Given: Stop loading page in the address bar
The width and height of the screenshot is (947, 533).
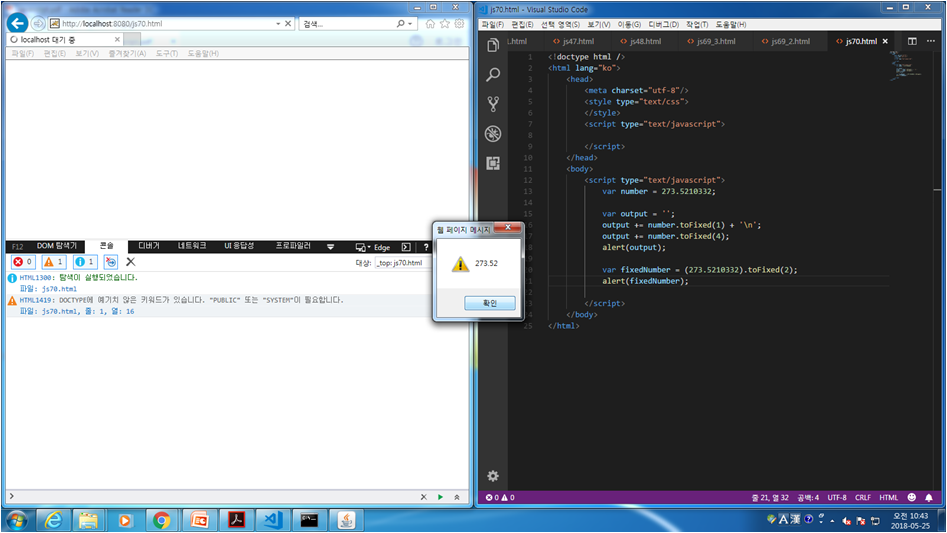Looking at the screenshot, I should pos(288,24).
